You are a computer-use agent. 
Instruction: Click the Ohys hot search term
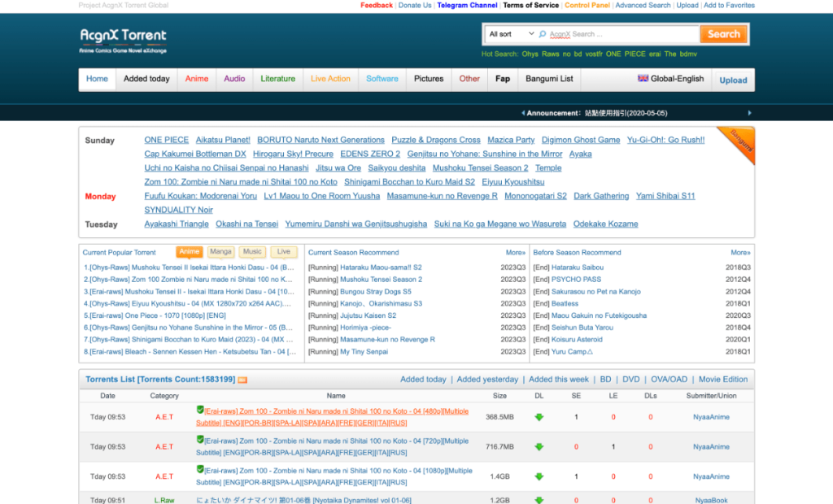530,54
